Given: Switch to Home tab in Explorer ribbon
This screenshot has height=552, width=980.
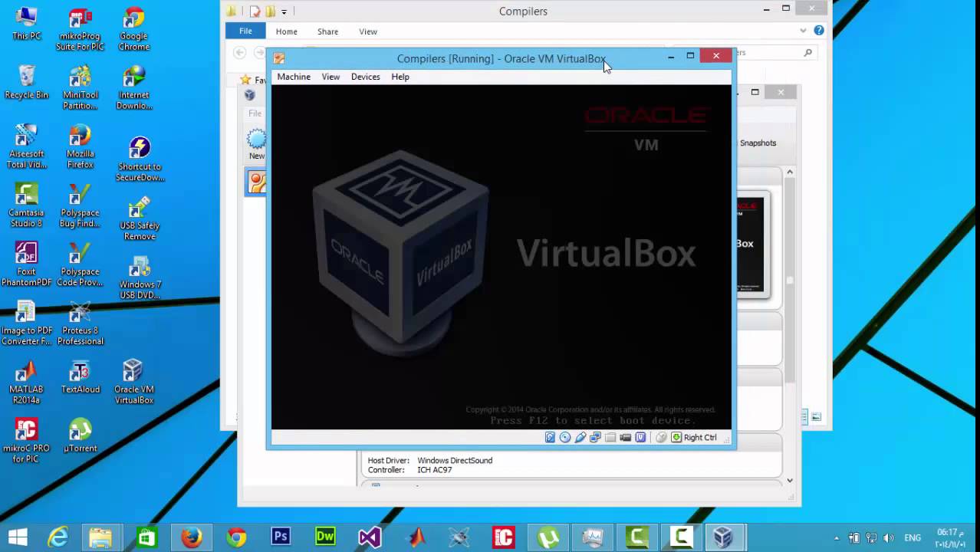Looking at the screenshot, I should pos(287,31).
